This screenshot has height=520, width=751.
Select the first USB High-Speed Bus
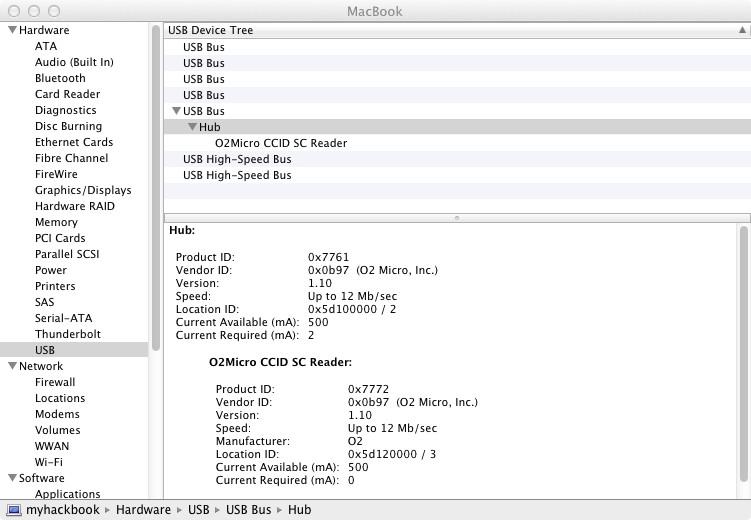coord(237,159)
